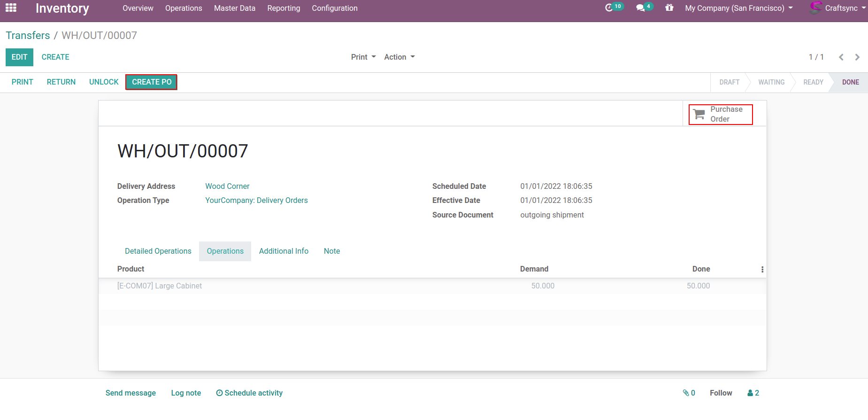This screenshot has width=868, height=420.
Task: Expand the Print dropdown
Action: click(363, 57)
